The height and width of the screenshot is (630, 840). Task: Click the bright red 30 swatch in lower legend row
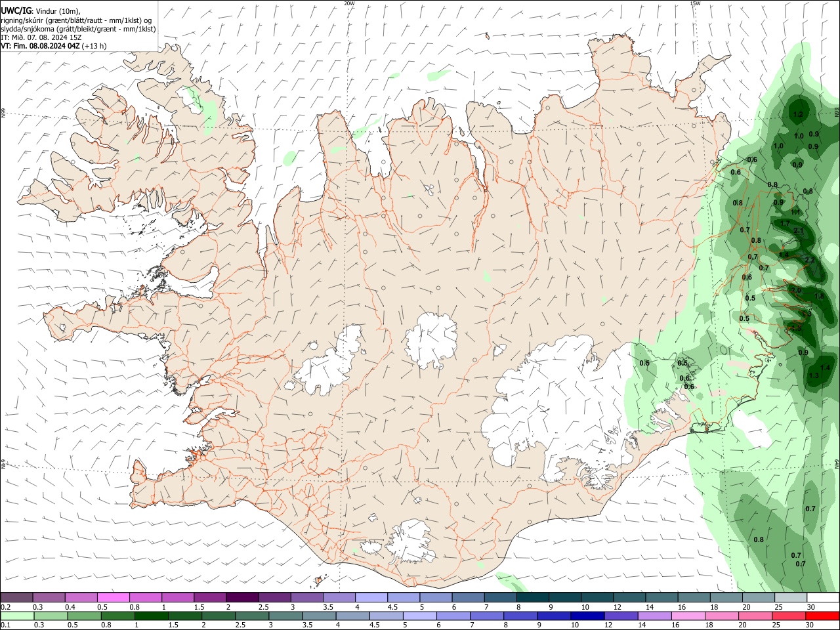824,616
